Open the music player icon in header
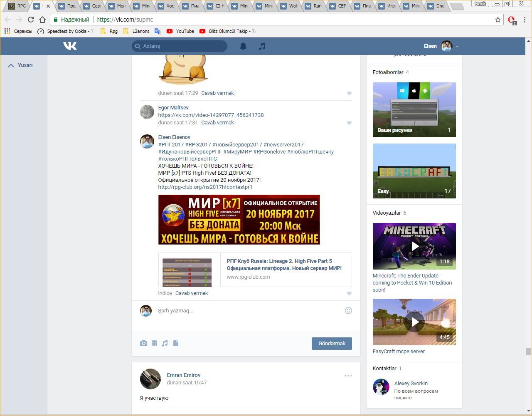 262,46
